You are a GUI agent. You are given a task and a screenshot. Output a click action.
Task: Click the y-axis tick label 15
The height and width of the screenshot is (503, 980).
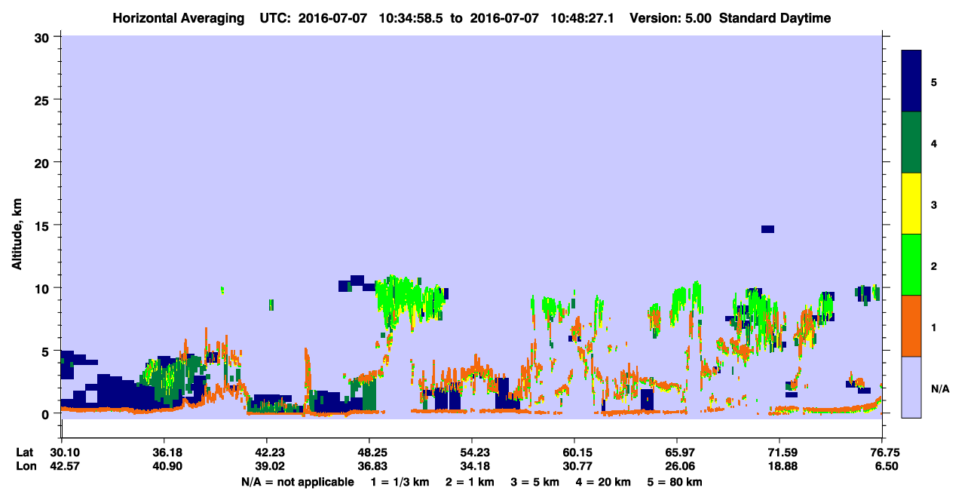[x=44, y=225]
